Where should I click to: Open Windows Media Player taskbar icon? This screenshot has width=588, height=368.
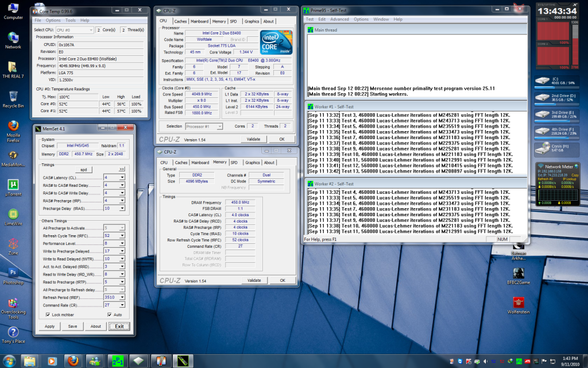click(51, 361)
